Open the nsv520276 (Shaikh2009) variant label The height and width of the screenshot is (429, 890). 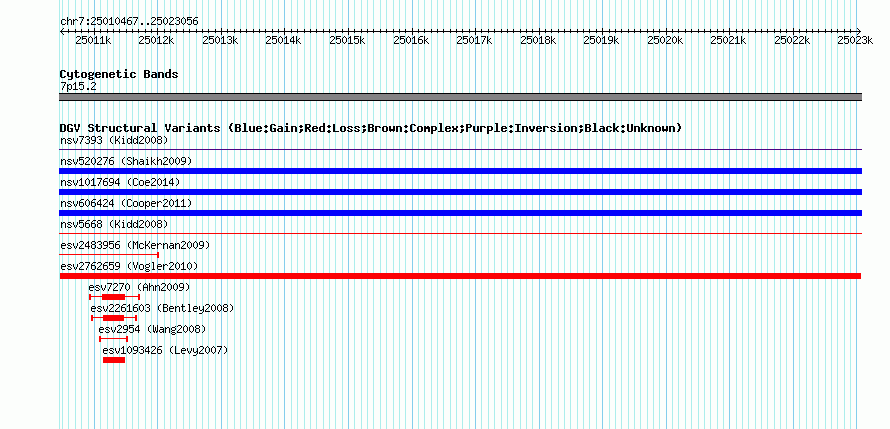coord(126,161)
